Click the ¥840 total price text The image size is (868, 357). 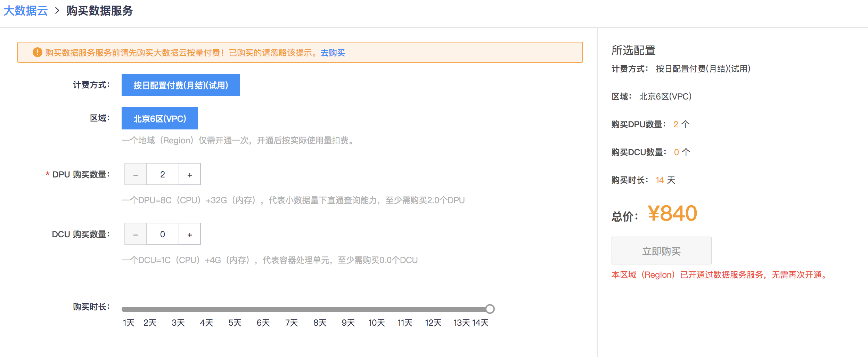click(672, 213)
